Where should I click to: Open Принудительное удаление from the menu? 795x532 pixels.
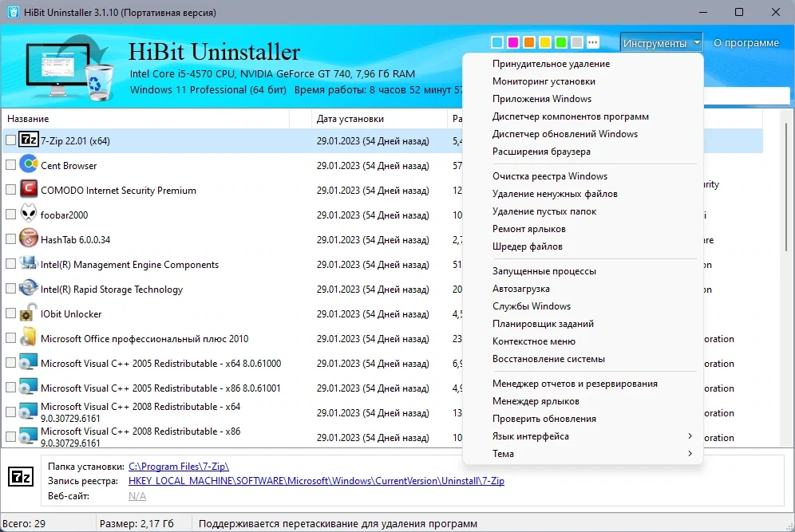click(x=551, y=64)
